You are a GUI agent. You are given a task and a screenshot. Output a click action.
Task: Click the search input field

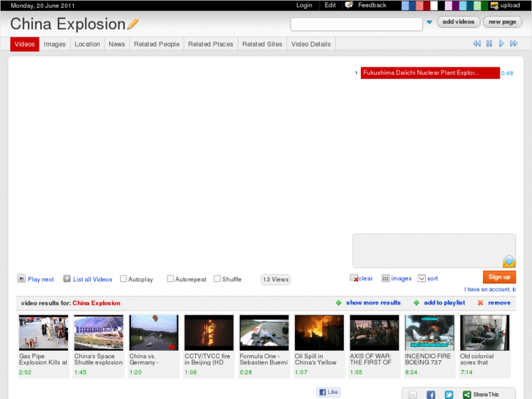pos(356,24)
